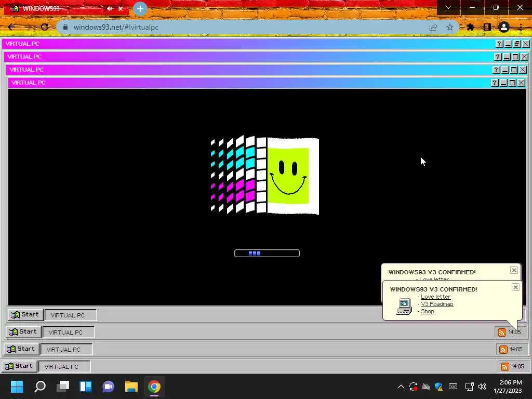Image resolution: width=532 pixels, height=399 pixels.
Task: View site information via the lock icon
Action: coord(65,27)
